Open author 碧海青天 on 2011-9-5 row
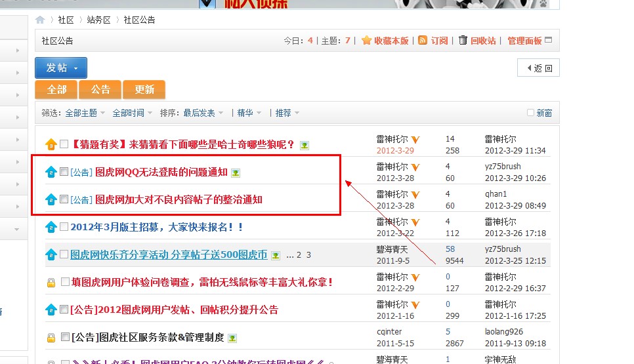The height and width of the screenshot is (364, 634). point(392,249)
